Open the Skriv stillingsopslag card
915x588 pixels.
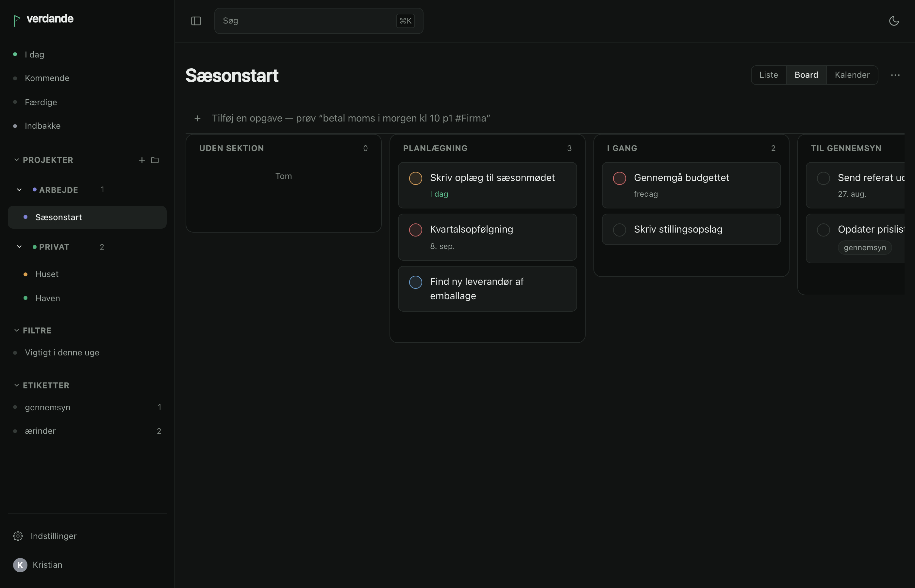691,229
